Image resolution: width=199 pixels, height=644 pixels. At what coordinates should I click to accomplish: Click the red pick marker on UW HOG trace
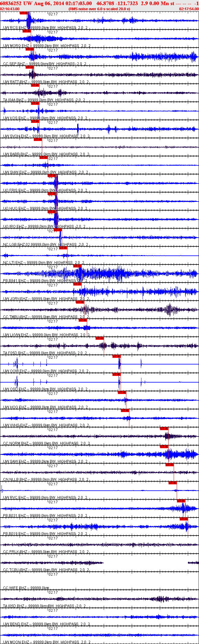click(122, 392)
